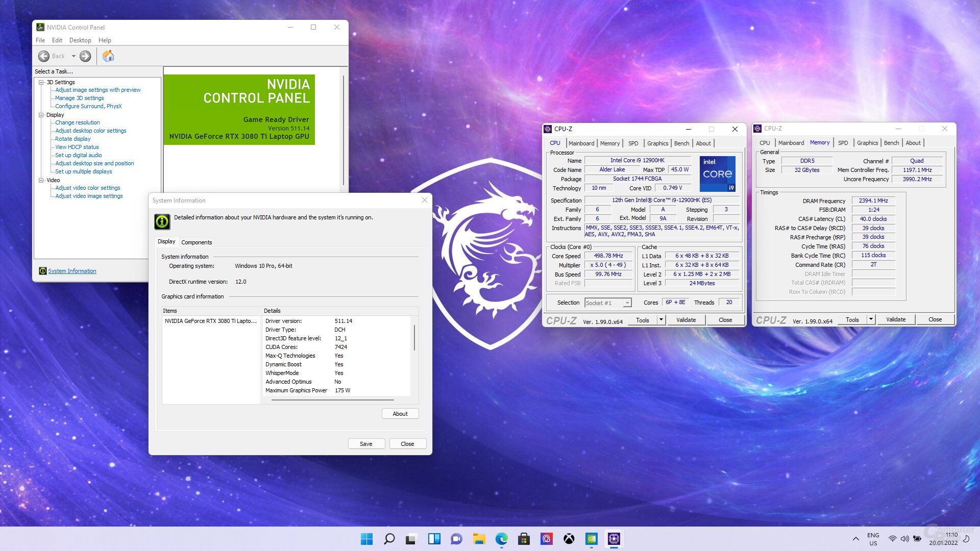
Task: Collapse the 3D Settings tree node
Action: 41,82
